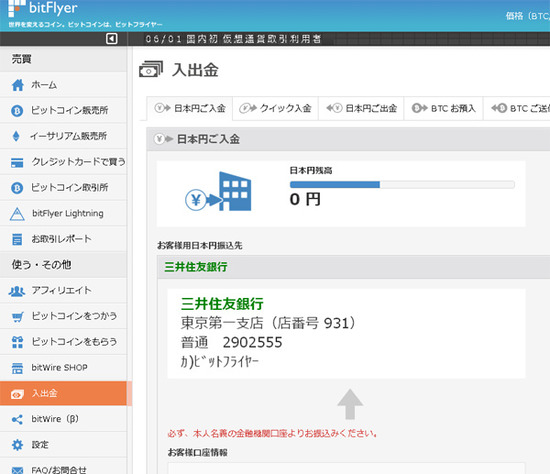This screenshot has width=550, height=474.
Task: Click the yen-to-bank deposit illustration
Action: (x=218, y=192)
